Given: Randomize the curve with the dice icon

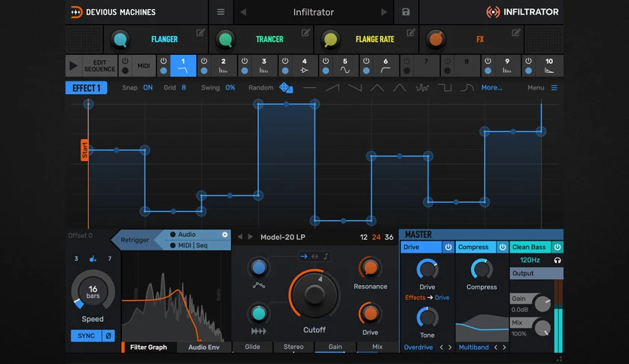Looking at the screenshot, I should tap(286, 87).
